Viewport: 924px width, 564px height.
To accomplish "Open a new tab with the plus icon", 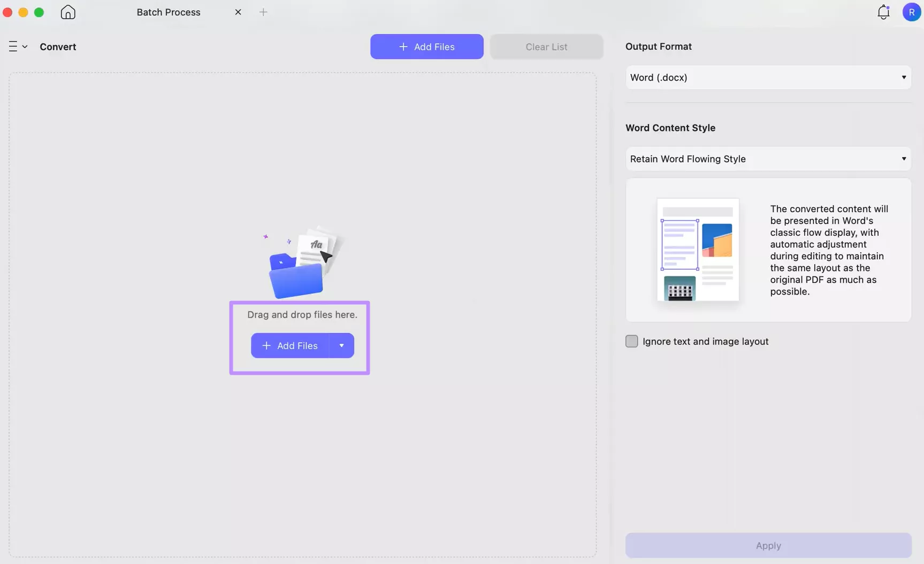I will (263, 12).
